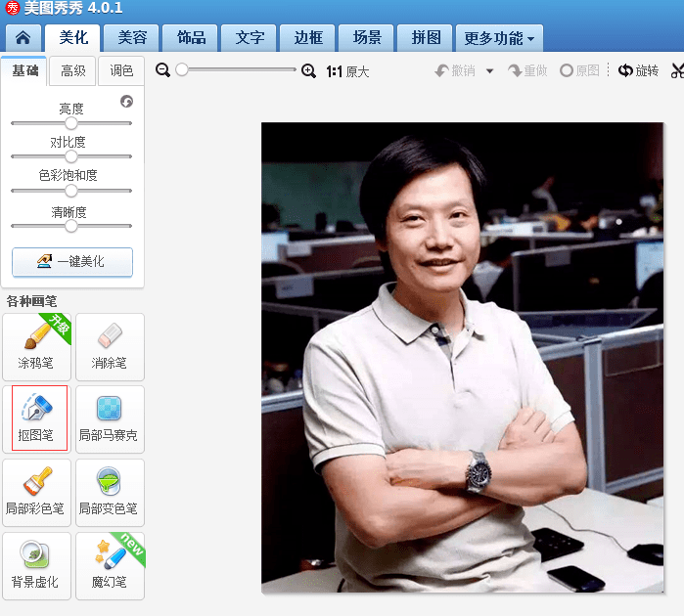Select the 调色 sub-tab
Viewport: 684px width, 616px height.
121,71
